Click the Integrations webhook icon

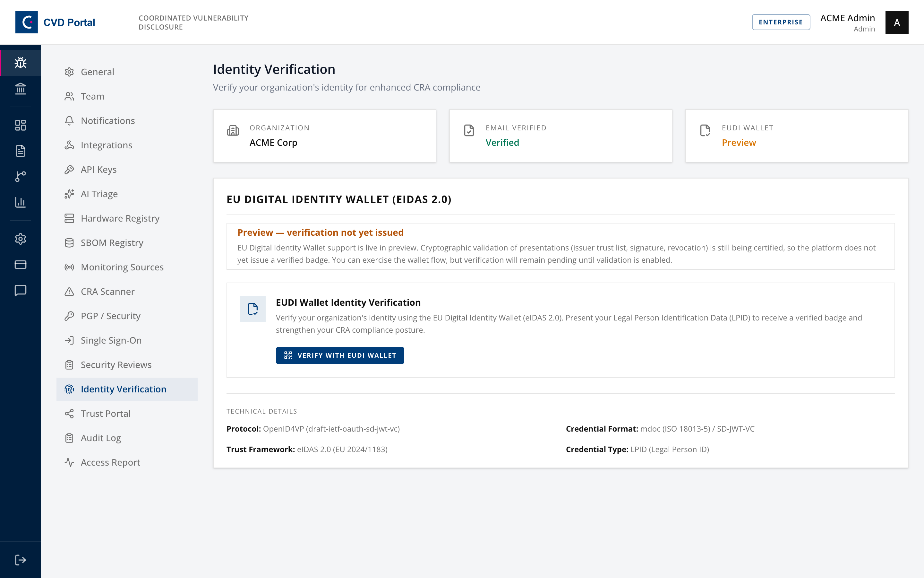click(x=69, y=145)
